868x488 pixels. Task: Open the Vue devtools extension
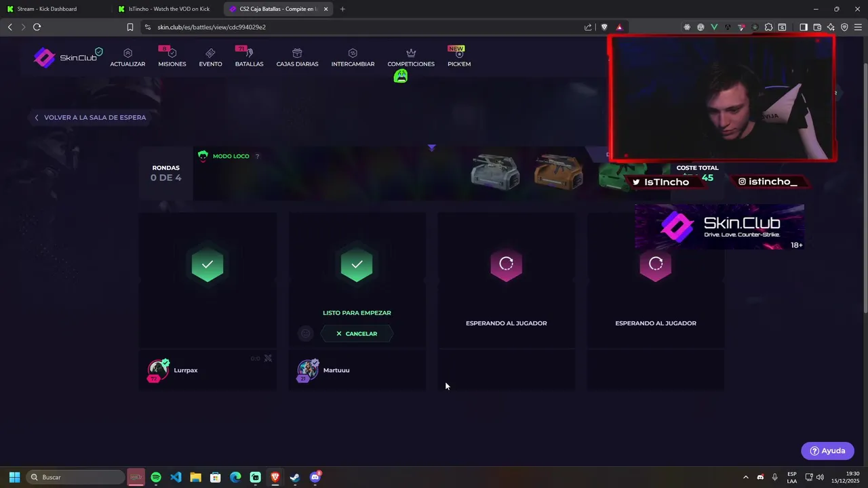coord(714,27)
